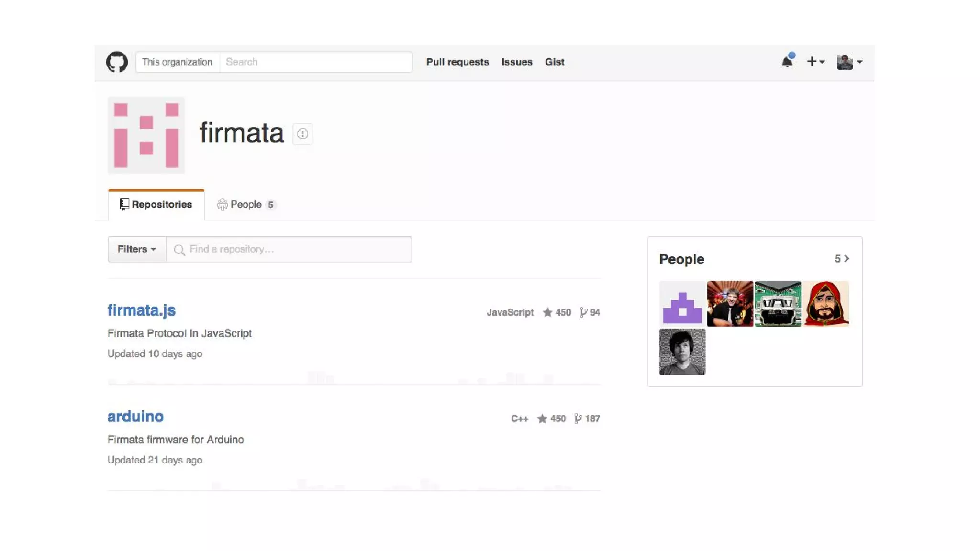This screenshot has height=551, width=980.
Task: Open the notifications bell icon
Action: coord(787,62)
